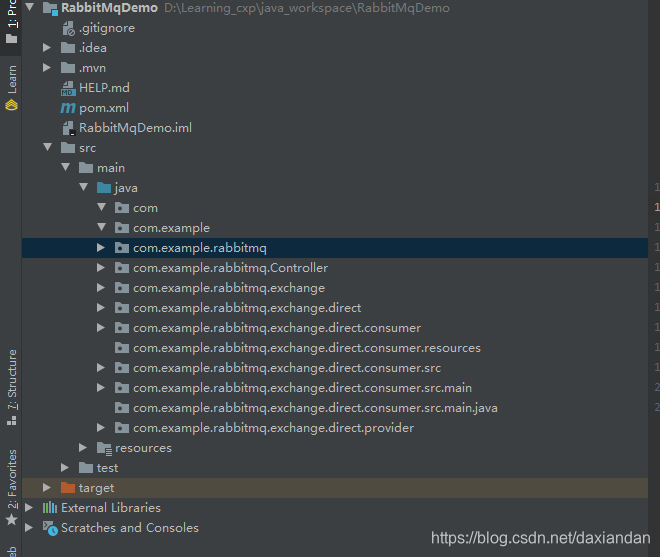Click the HELP.md markdown file icon

click(x=68, y=88)
